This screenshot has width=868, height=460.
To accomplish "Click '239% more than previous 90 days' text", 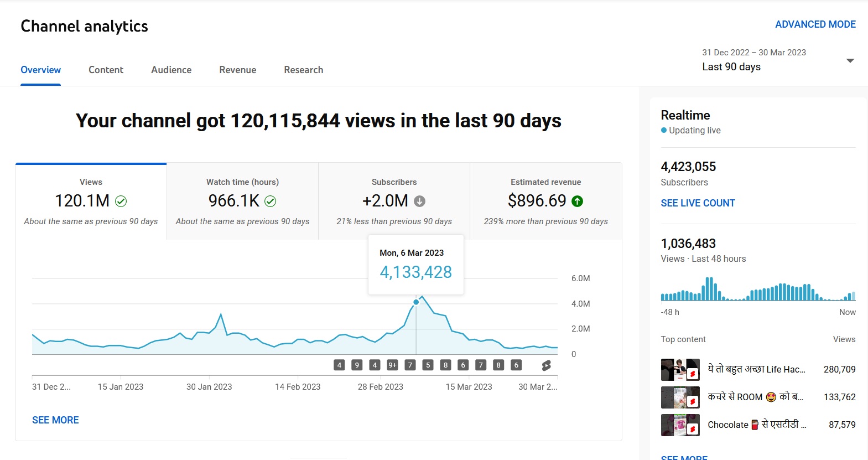I will pyautogui.click(x=545, y=221).
